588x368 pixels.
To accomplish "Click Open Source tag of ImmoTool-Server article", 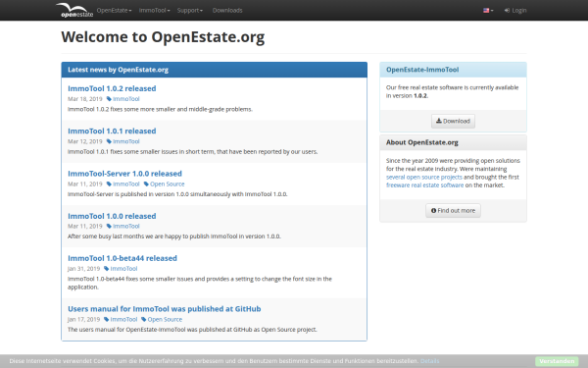I will point(165,184).
